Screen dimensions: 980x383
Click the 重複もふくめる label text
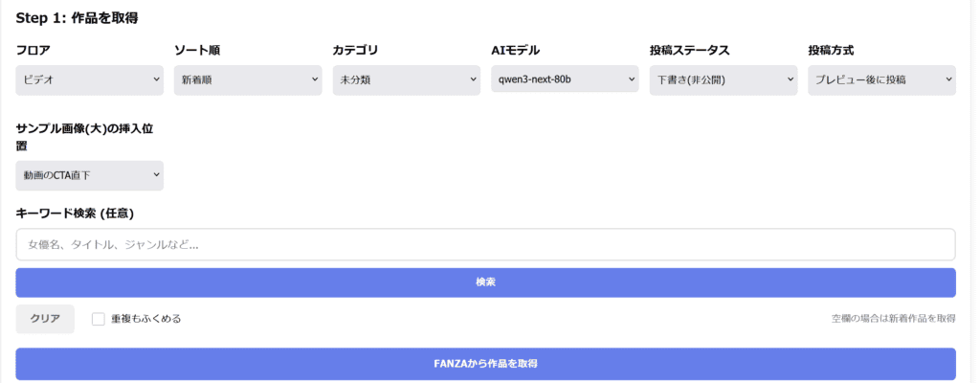click(145, 319)
